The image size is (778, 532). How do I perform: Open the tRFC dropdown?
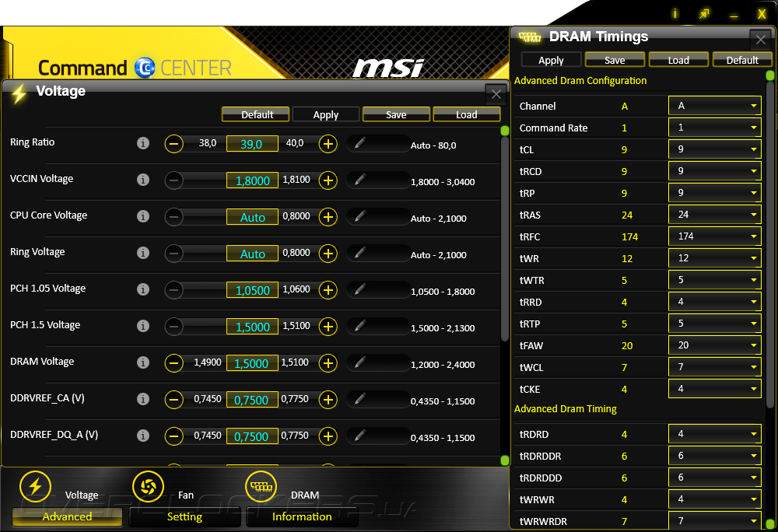click(715, 236)
